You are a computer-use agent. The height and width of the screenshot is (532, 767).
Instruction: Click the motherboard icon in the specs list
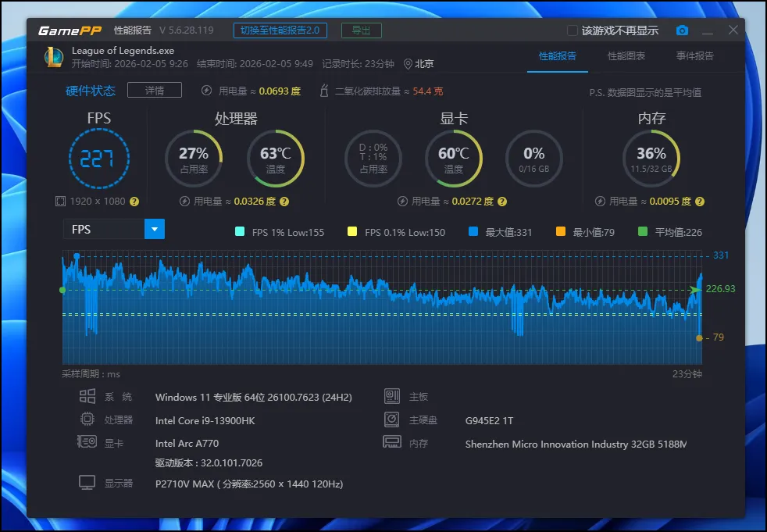[x=392, y=396]
